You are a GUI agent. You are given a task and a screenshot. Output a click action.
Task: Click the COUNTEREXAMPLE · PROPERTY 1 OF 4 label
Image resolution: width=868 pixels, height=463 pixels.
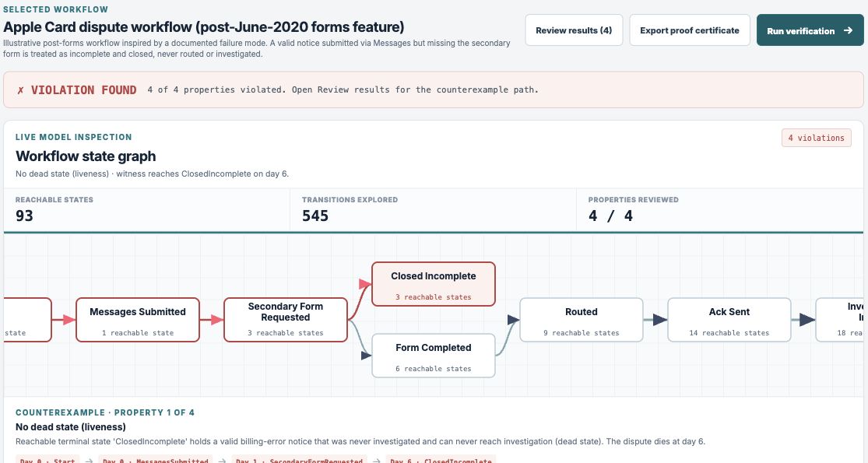pyautogui.click(x=104, y=412)
